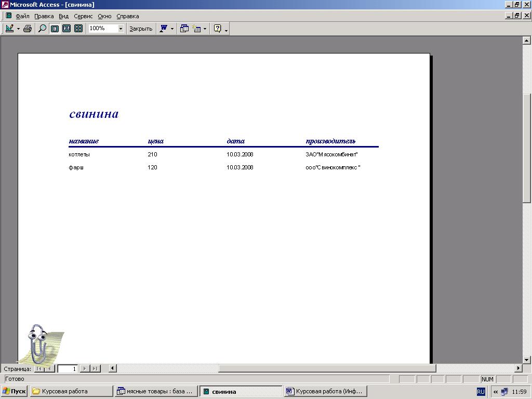The width and height of the screenshot is (532, 399).
Task: Click the horizontal scrollbar thumb
Action: pos(327,368)
